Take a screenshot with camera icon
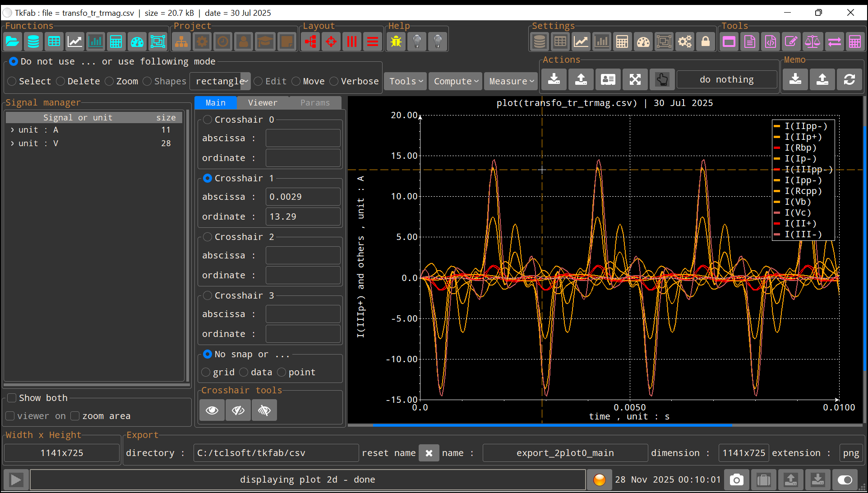Screen dimensions: 868x493 click(736, 479)
